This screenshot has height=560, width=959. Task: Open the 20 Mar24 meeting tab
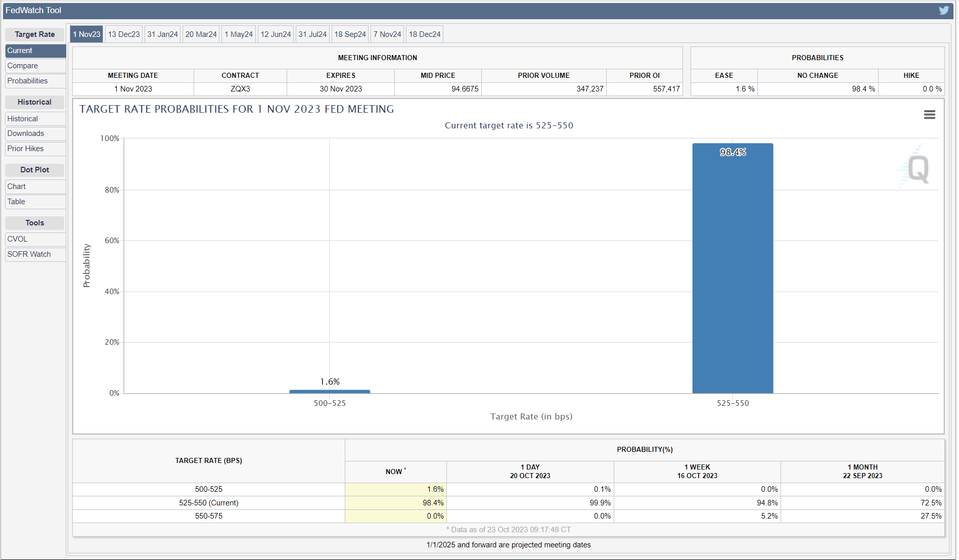point(201,34)
